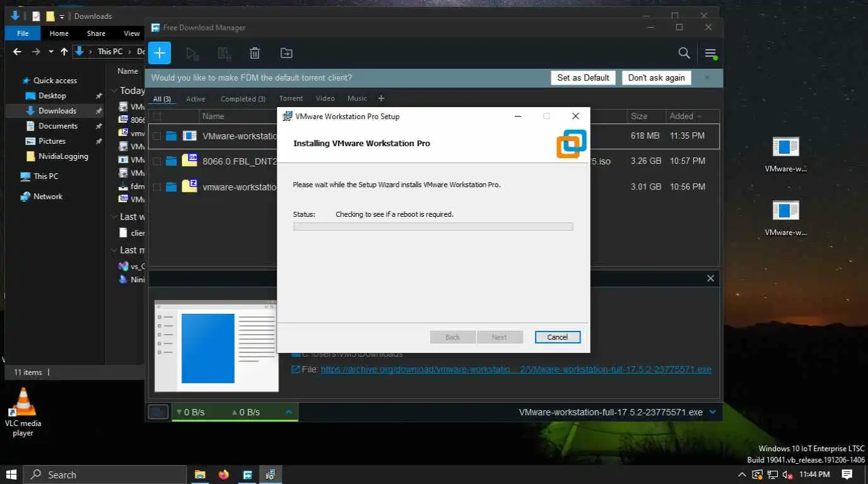Switch to the Video tab

325,98
